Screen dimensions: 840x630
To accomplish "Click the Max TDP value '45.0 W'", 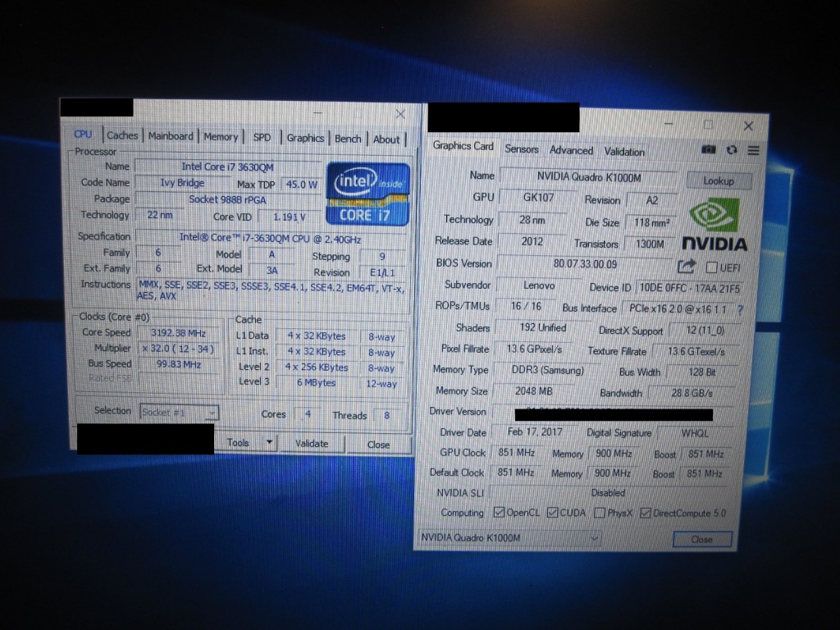I will coord(302,185).
